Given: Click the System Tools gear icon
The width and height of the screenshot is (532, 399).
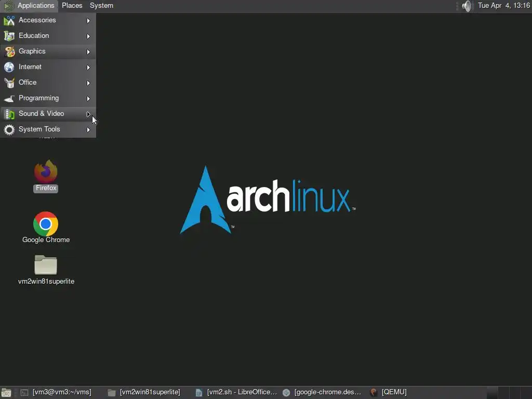Looking at the screenshot, I should [9, 129].
